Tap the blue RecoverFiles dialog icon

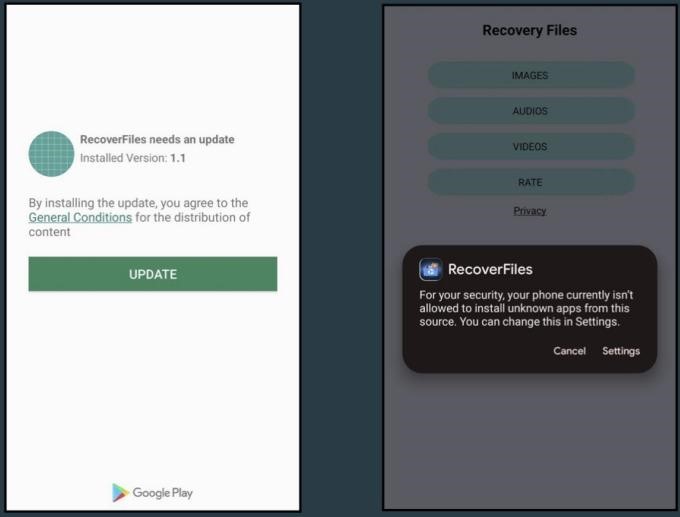pyautogui.click(x=431, y=269)
